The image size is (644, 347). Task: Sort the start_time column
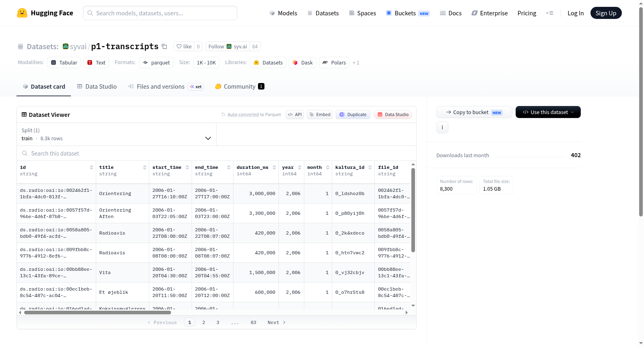tap(187, 167)
